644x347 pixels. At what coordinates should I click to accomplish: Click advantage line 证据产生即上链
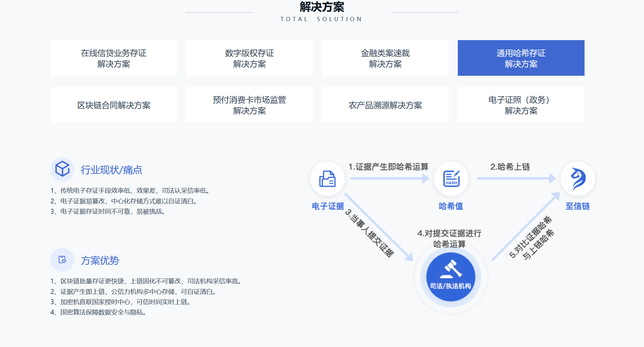point(133,291)
